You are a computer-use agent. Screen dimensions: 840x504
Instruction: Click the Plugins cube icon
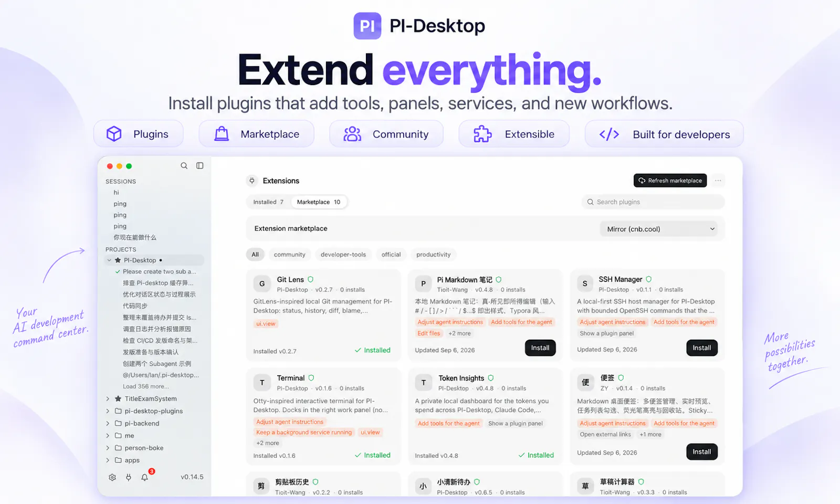[x=114, y=134]
